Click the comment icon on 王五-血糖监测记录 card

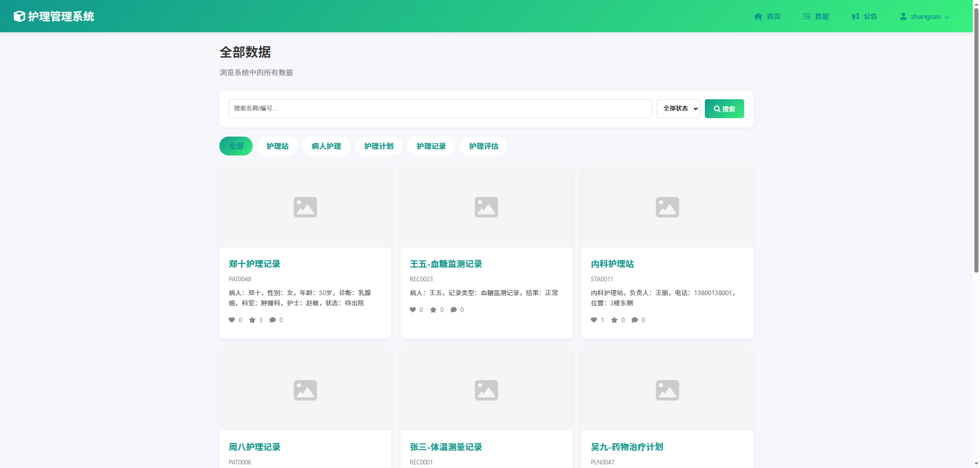tap(454, 310)
